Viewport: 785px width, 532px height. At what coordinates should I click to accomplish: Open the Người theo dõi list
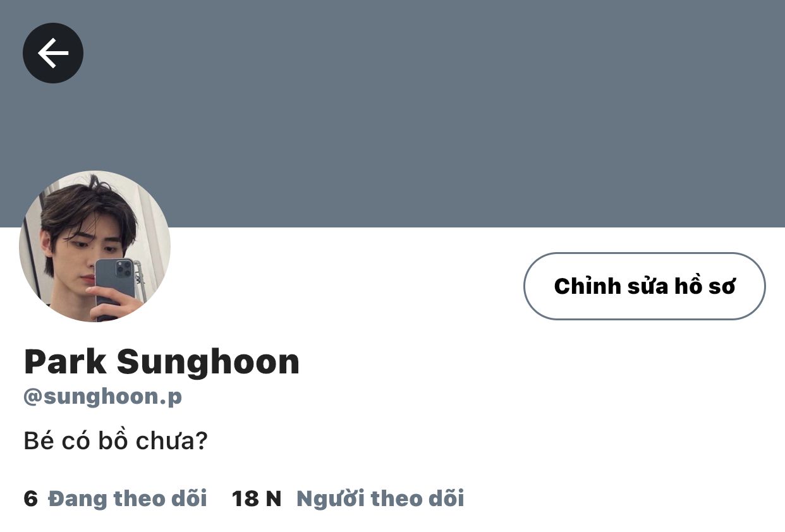[x=380, y=499]
